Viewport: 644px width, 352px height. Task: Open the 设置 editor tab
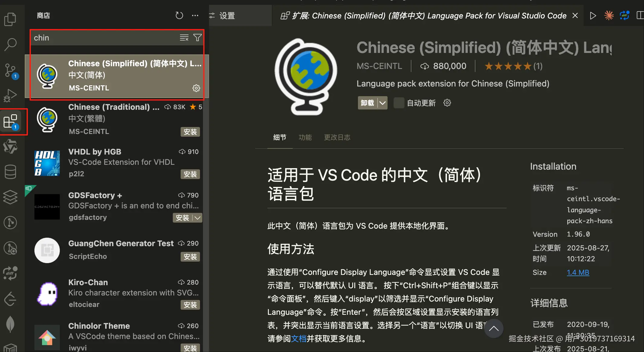point(227,16)
